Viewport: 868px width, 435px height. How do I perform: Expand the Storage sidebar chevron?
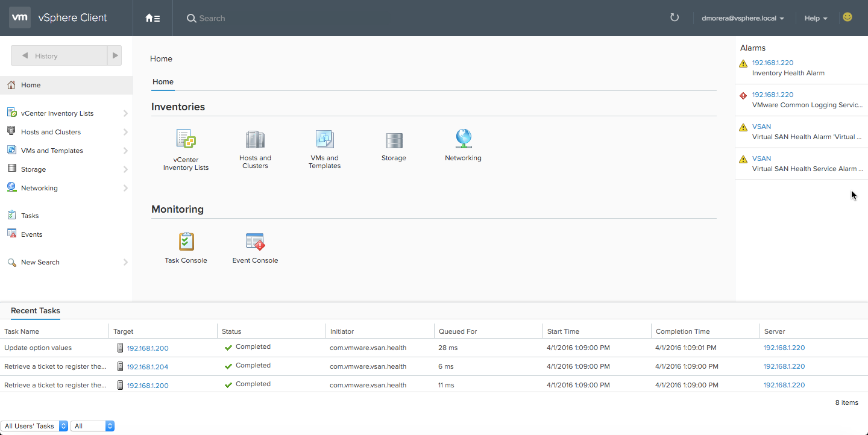[125, 169]
